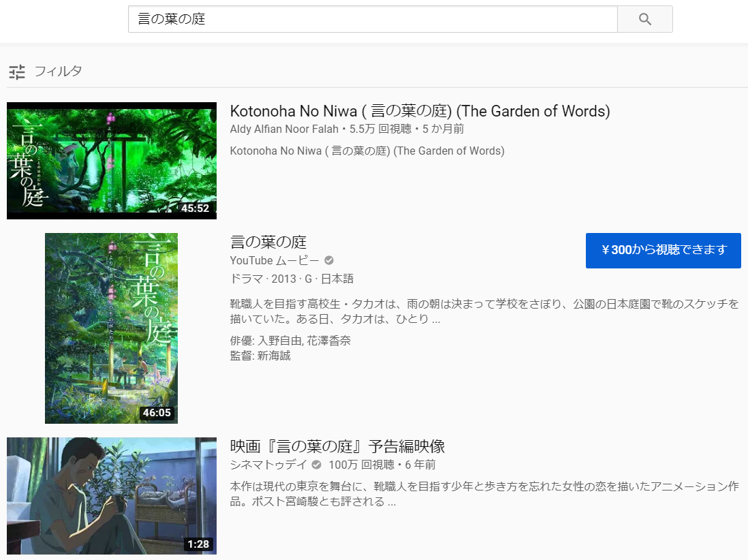Click verified badge beside シネマトゥデイ
The height and width of the screenshot is (560, 748).
(x=316, y=465)
